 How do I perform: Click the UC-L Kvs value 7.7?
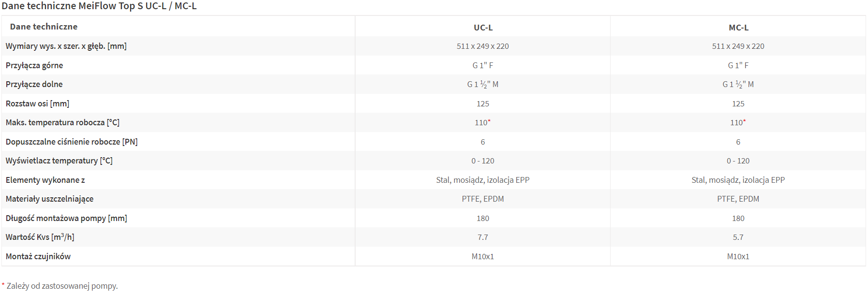click(x=483, y=237)
